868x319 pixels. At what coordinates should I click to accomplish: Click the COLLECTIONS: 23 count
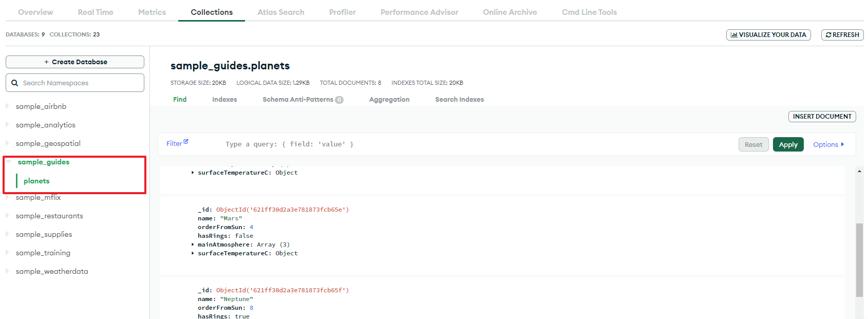pos(74,34)
